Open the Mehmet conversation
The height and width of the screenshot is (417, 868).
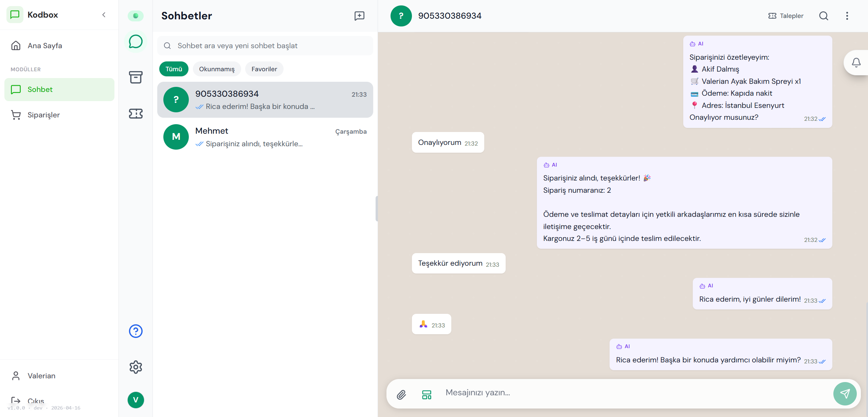tap(265, 137)
